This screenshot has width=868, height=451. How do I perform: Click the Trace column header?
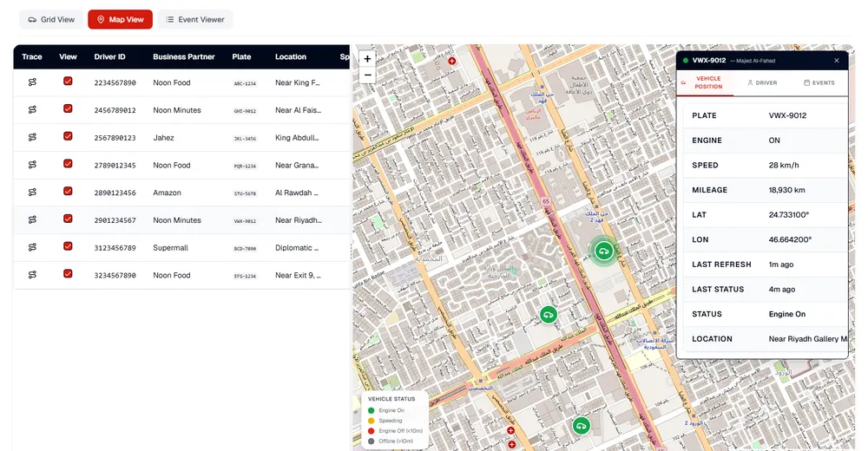pyautogui.click(x=31, y=56)
